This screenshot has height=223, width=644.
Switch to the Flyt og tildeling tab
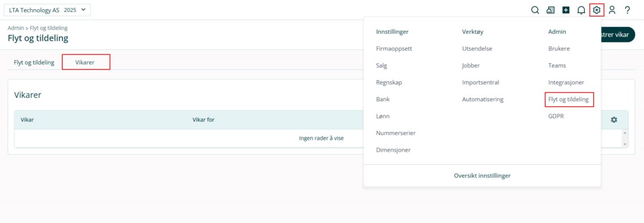pos(34,62)
